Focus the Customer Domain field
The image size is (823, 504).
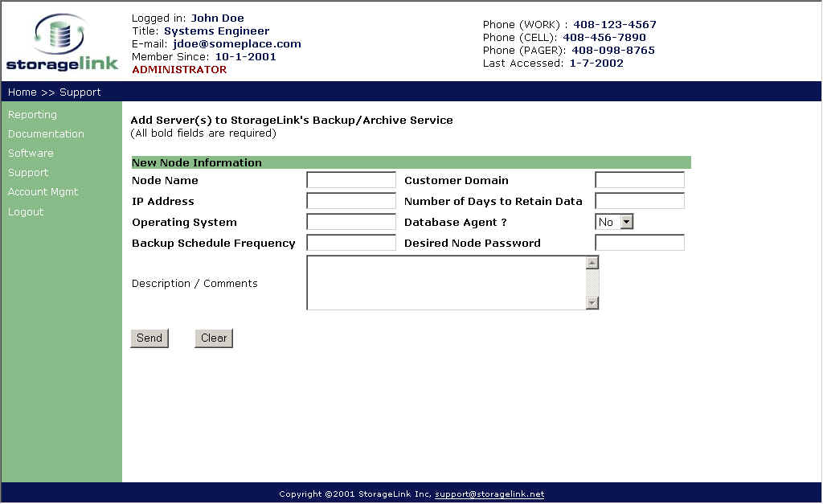coord(639,179)
